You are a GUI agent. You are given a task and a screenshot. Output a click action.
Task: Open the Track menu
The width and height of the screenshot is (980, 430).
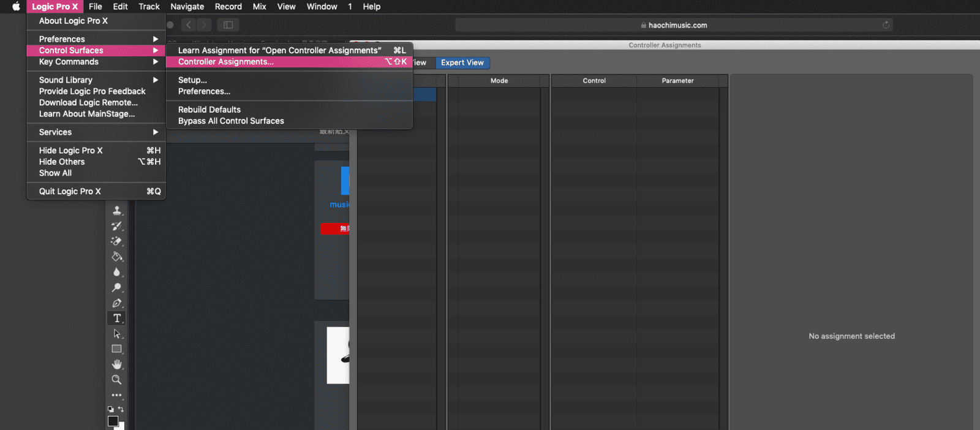pos(149,7)
